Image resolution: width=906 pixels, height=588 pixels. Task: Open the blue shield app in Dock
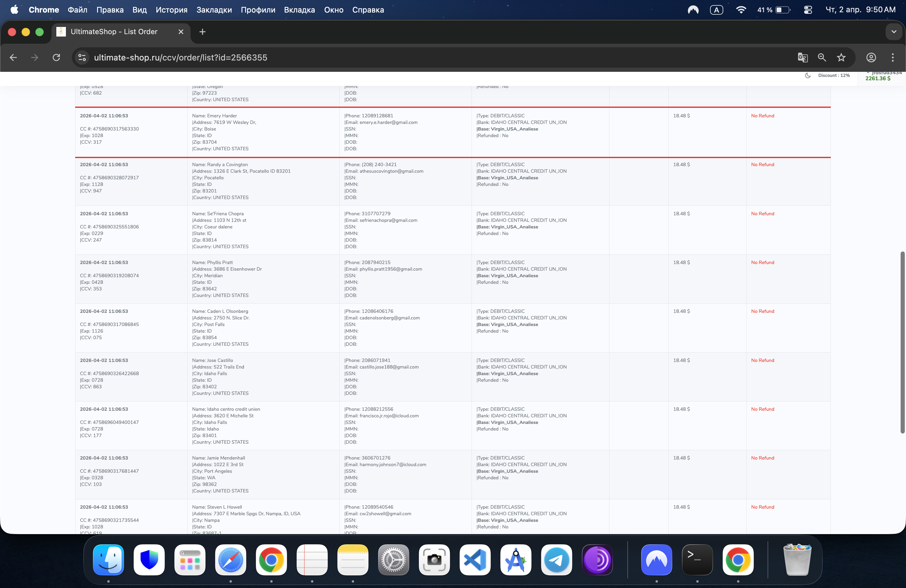click(149, 560)
